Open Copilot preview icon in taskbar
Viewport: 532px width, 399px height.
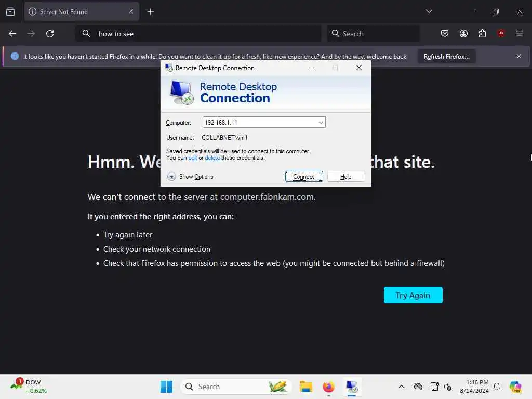[515, 387]
